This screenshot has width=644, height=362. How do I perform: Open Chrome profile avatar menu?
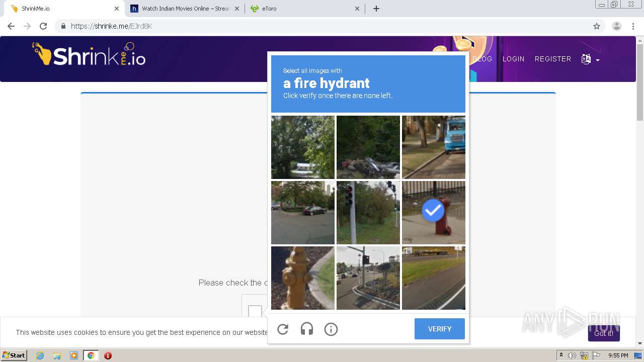617,26
